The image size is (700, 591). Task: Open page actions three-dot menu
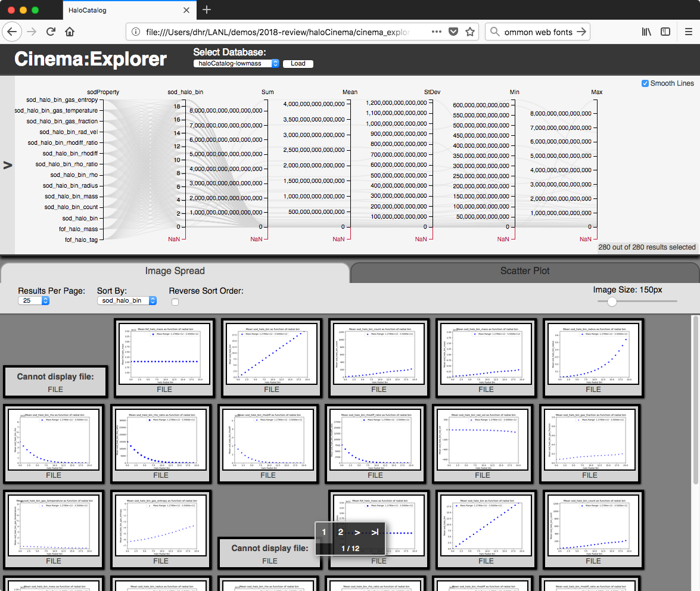coord(437,32)
